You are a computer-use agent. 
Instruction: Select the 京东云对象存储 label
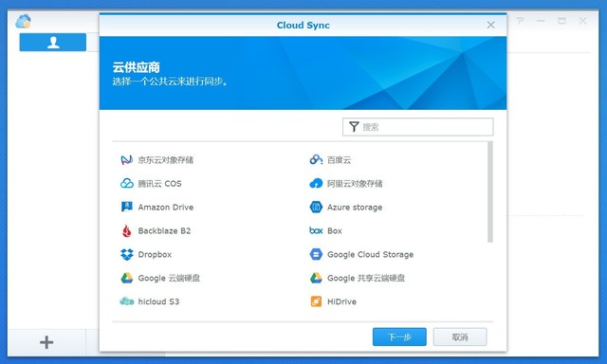coord(166,160)
